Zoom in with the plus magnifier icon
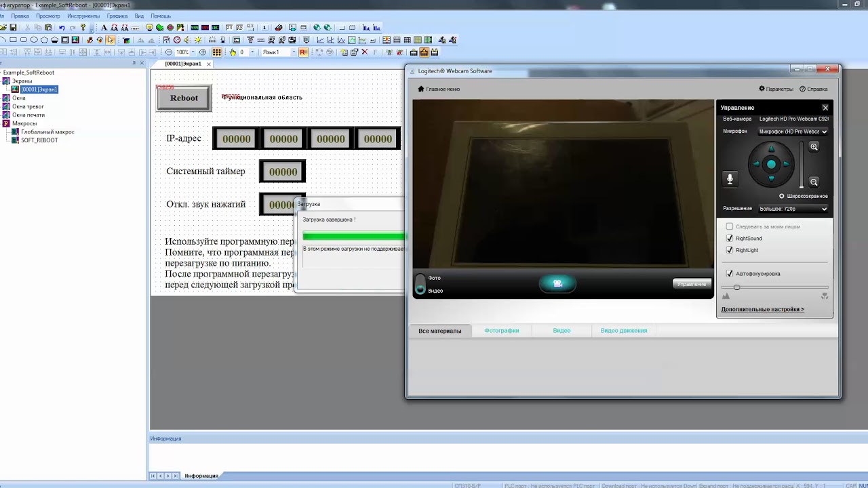Screen dimensions: 868x488 [x=203, y=52]
